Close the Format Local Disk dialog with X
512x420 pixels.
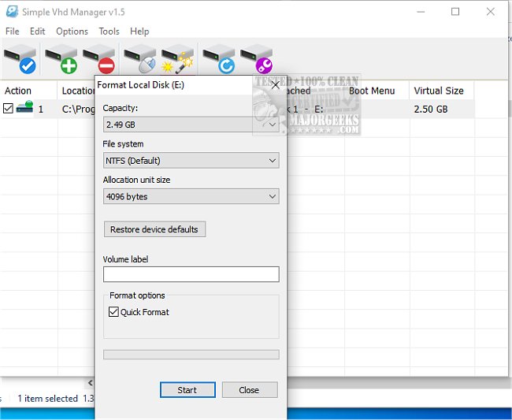[x=275, y=85]
